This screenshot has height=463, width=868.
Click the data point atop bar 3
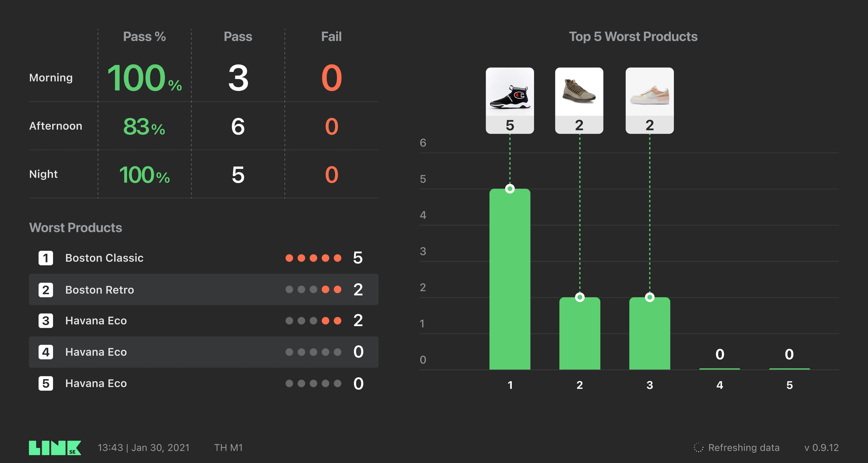pos(650,297)
